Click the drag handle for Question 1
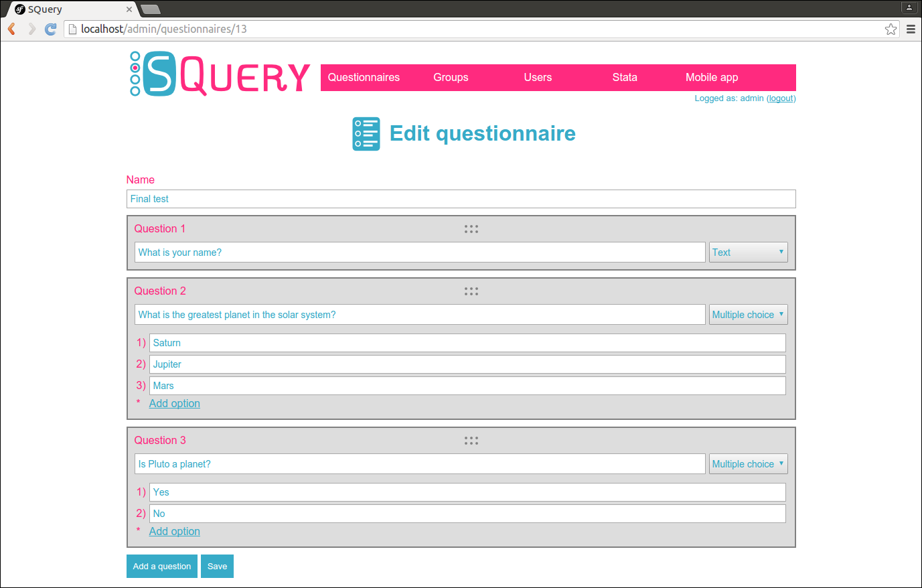Viewport: 922px width, 588px height. [x=471, y=228]
